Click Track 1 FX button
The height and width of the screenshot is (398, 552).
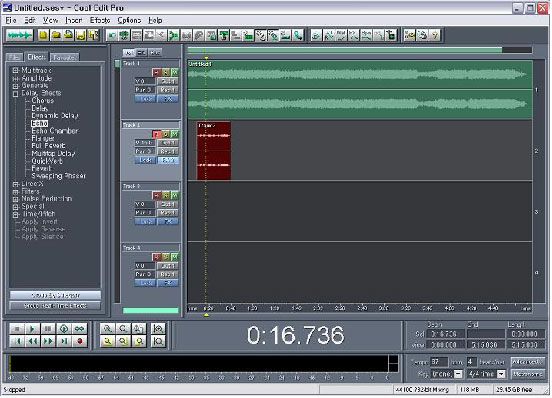[168, 99]
